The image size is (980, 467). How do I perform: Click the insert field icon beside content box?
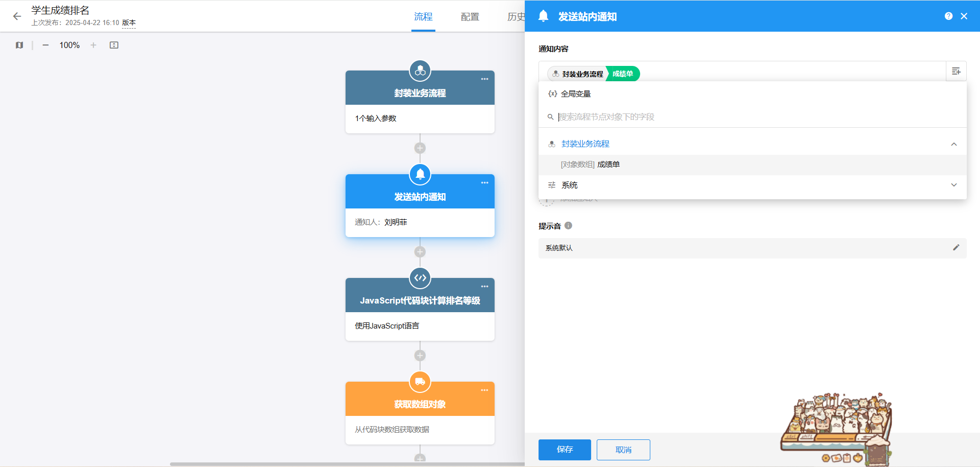[956, 71]
